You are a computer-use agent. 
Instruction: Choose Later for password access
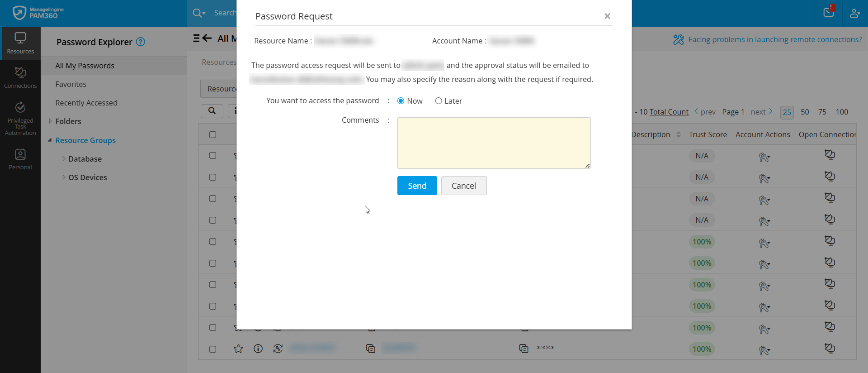coord(438,100)
